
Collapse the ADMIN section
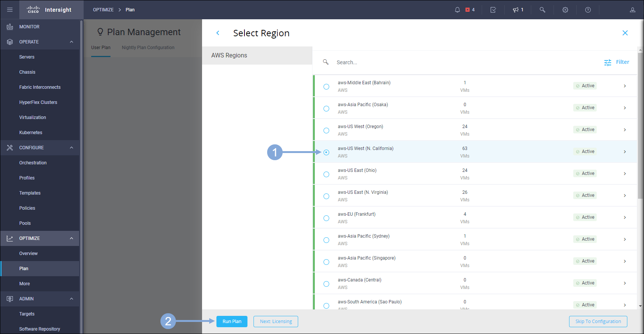pyautogui.click(x=72, y=299)
